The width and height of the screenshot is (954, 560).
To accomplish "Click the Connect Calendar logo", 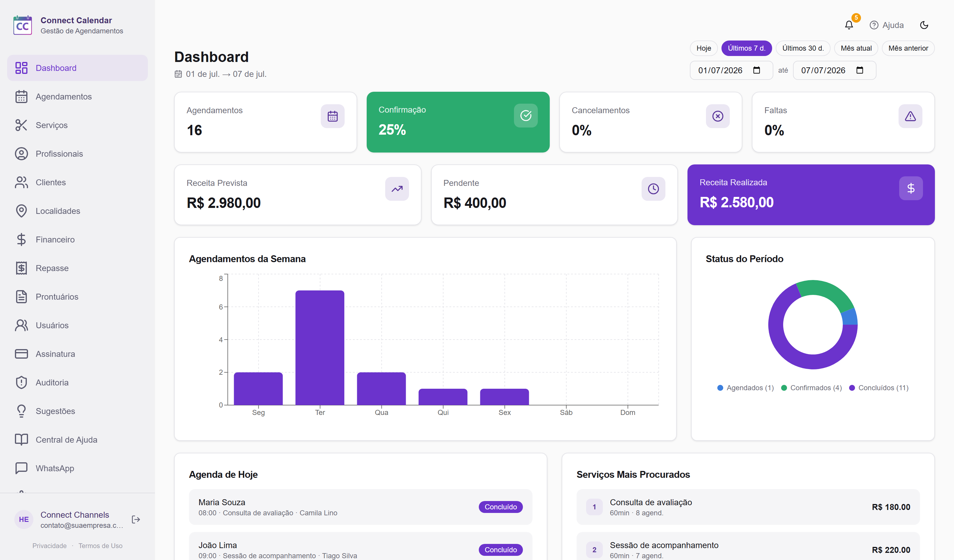I will (x=22, y=25).
